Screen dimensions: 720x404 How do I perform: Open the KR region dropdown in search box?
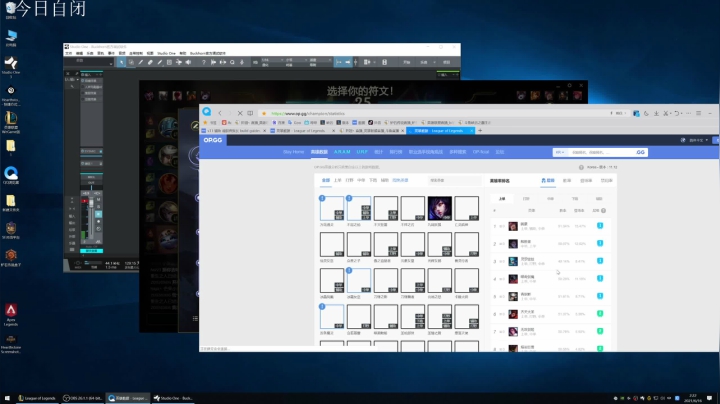point(560,152)
